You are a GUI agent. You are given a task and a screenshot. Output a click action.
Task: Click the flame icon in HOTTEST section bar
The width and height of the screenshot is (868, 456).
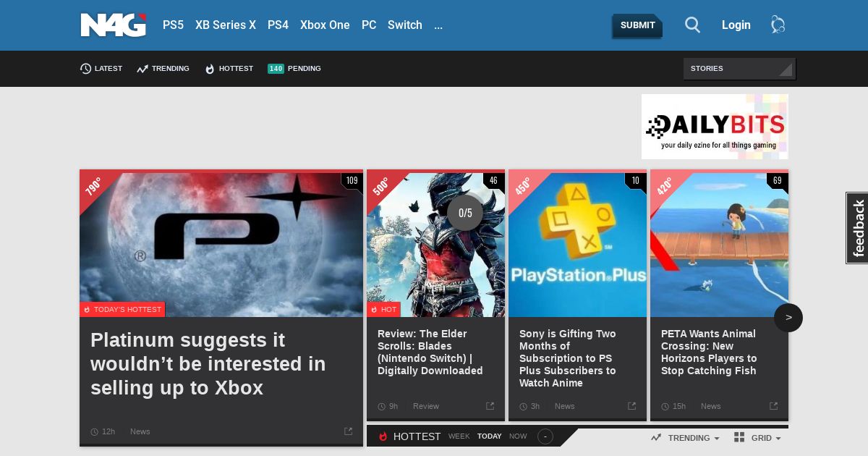coord(383,436)
